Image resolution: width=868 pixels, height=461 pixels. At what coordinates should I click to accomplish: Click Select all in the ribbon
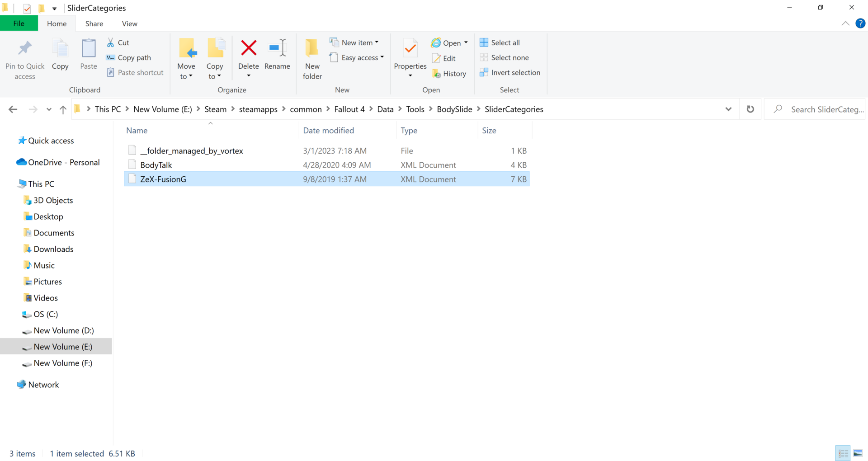(500, 42)
